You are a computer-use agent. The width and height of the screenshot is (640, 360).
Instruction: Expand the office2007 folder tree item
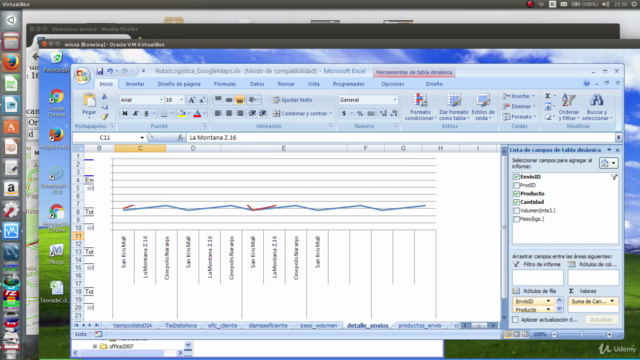pos(95,346)
